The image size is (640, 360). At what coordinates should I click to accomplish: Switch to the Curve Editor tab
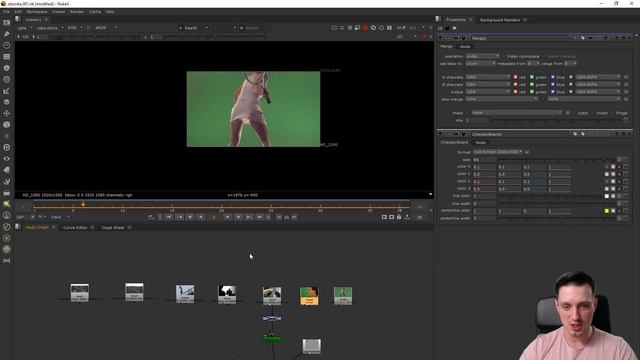pos(75,227)
